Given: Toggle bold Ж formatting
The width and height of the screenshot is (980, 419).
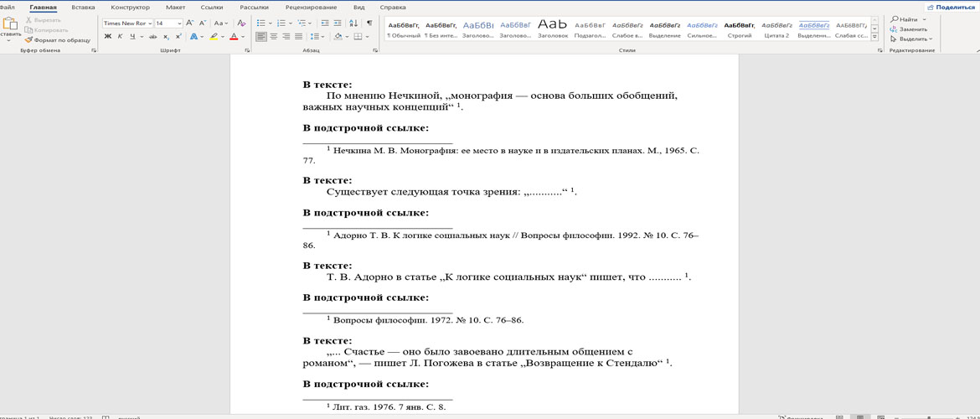Looking at the screenshot, I should pos(107,37).
